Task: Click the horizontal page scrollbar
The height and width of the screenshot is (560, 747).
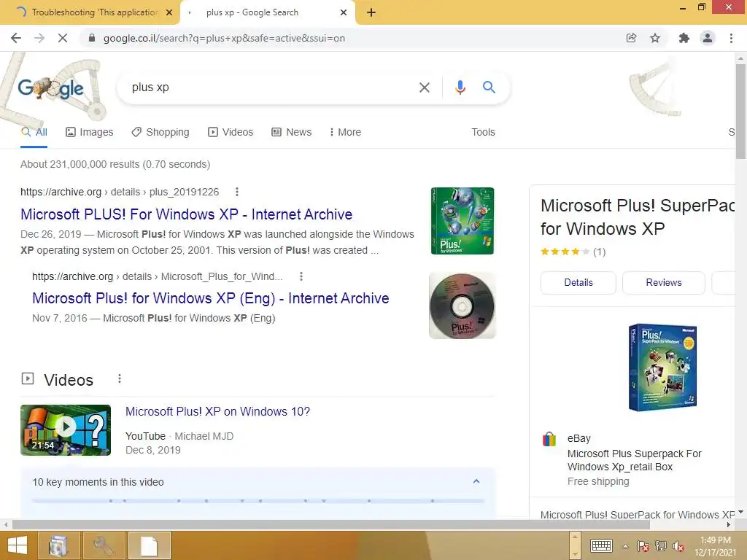Action: click(331, 524)
